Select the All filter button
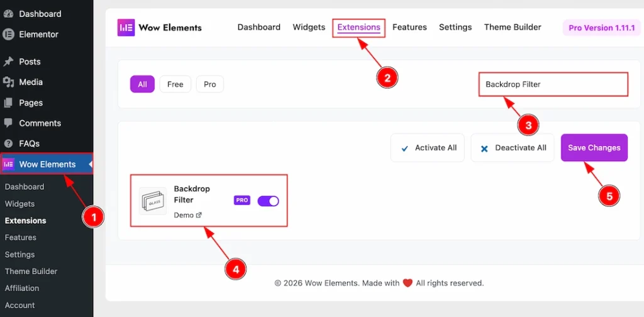Screen dimensions: 644x317 (x=143, y=84)
